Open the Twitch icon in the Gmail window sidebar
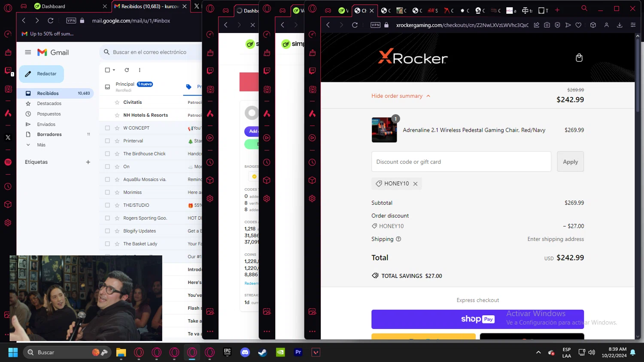The height and width of the screenshot is (362, 644). (8, 71)
